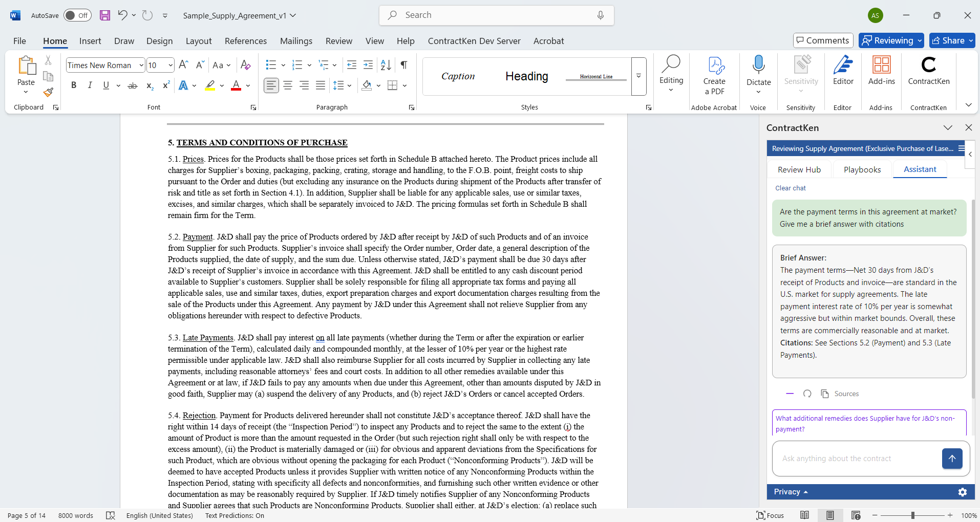Open line spacing options
Screen dimensions: 980x522
342,85
